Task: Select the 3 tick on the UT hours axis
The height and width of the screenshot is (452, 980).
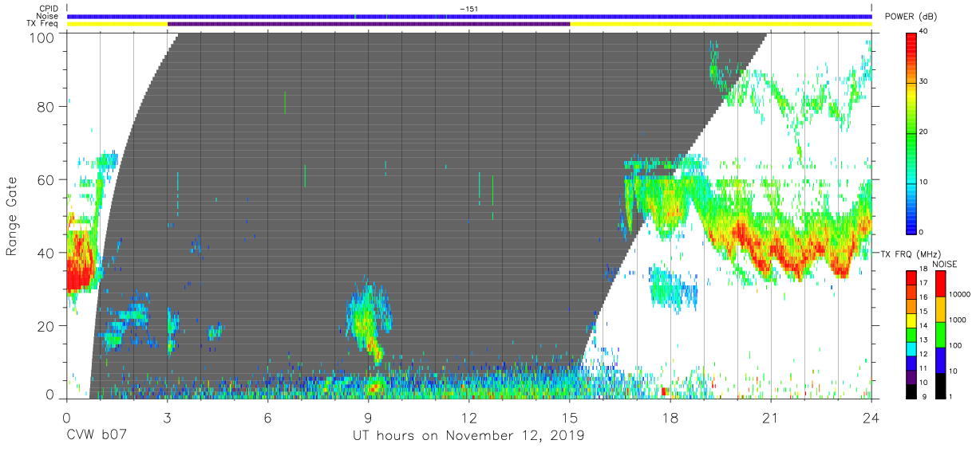Action: (167, 417)
